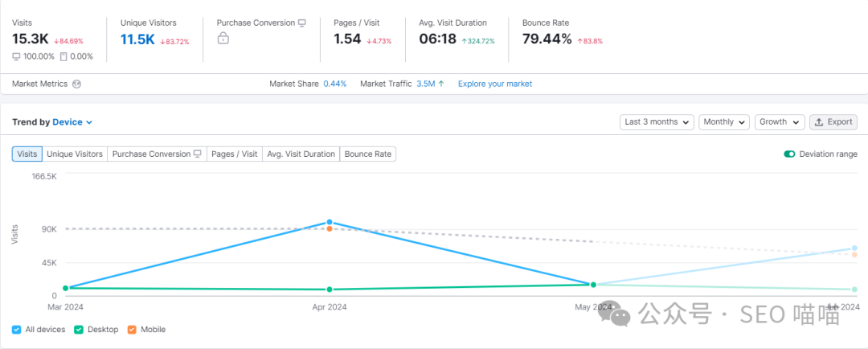Expand the Trend by Device selector

point(72,122)
